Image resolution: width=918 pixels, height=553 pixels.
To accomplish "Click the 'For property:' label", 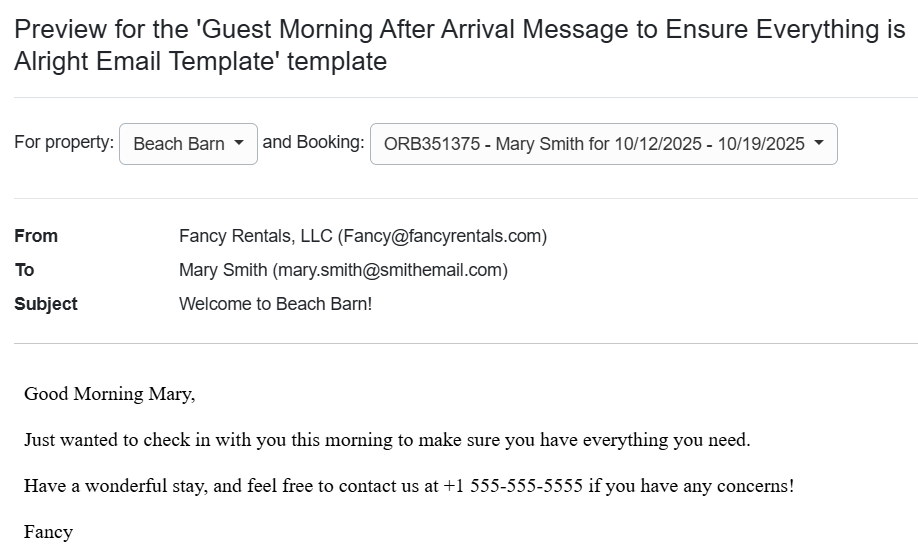I will [64, 142].
